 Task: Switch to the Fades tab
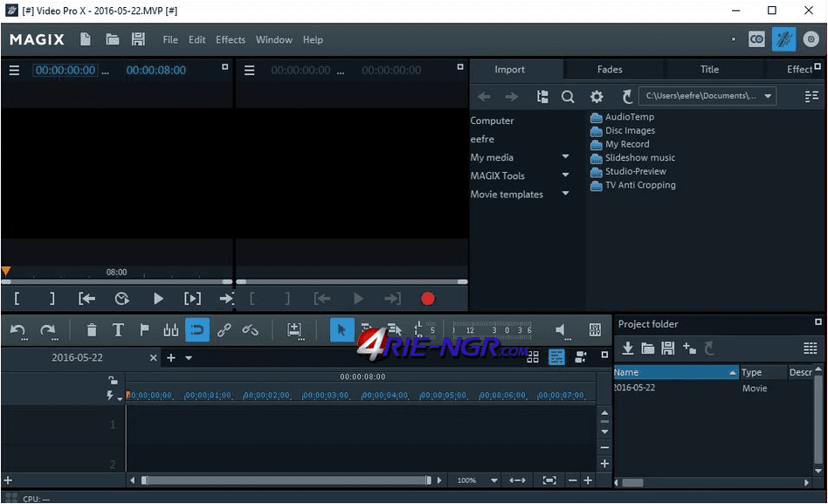pyautogui.click(x=610, y=69)
